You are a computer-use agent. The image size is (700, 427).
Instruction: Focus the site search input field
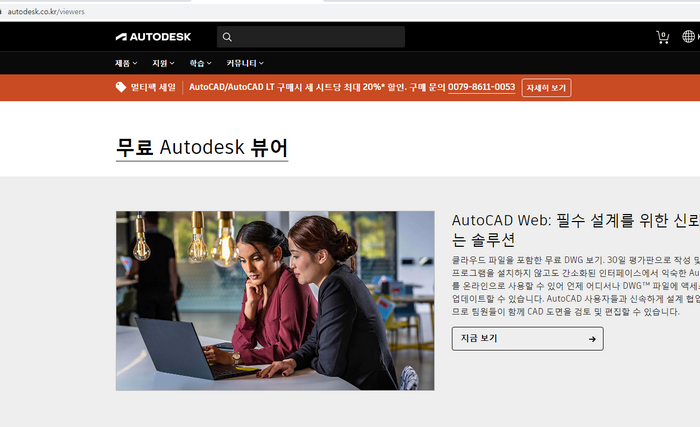tap(311, 37)
